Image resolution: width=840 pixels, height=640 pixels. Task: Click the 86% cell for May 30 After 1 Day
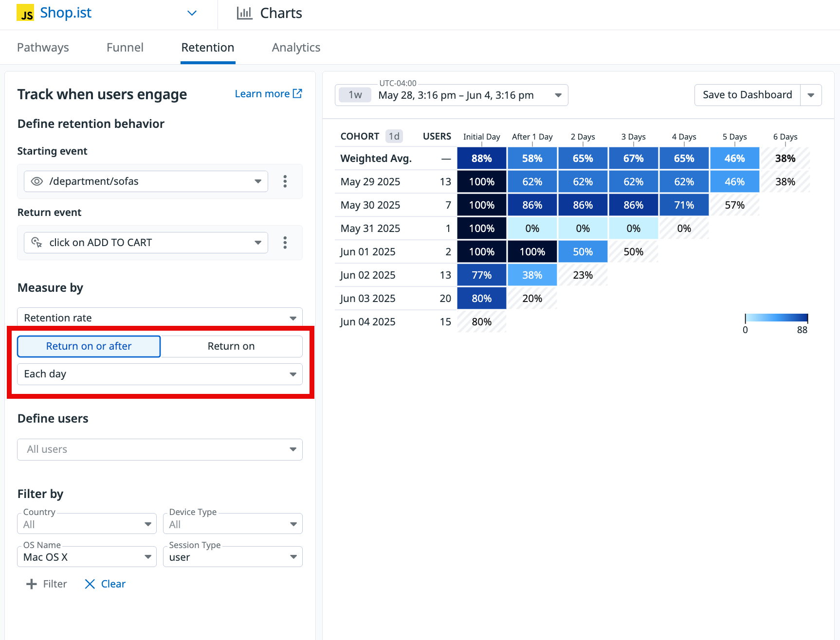(x=532, y=205)
